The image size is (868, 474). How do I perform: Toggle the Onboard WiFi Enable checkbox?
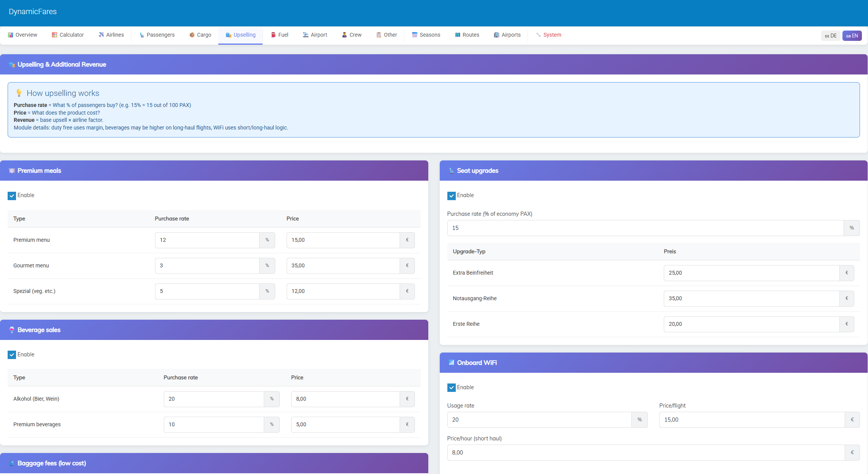(x=452, y=388)
